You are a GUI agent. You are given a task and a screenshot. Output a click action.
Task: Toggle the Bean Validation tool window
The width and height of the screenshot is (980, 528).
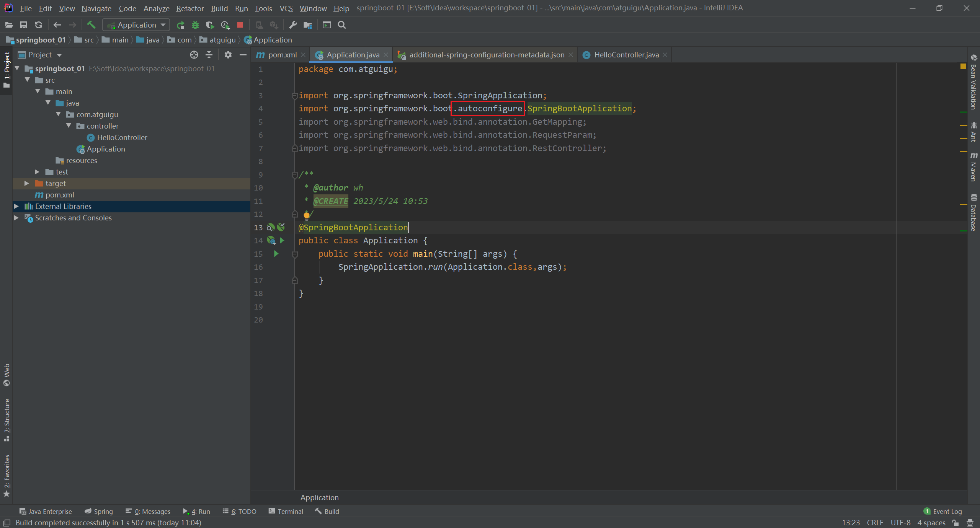(973, 82)
